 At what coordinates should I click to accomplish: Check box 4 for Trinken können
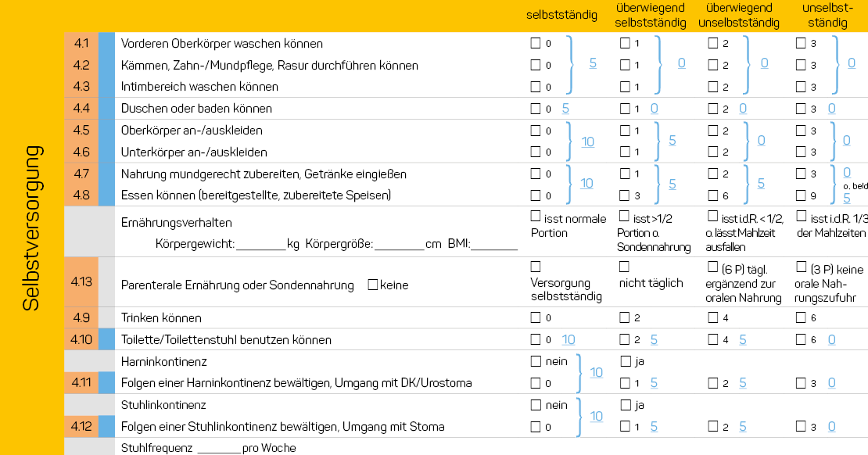coord(713,317)
